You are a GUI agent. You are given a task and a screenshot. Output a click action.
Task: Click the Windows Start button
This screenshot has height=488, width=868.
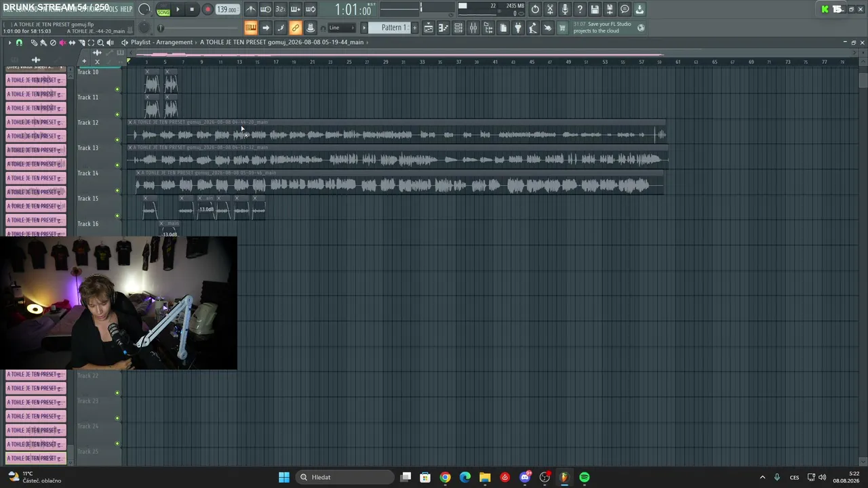click(284, 477)
